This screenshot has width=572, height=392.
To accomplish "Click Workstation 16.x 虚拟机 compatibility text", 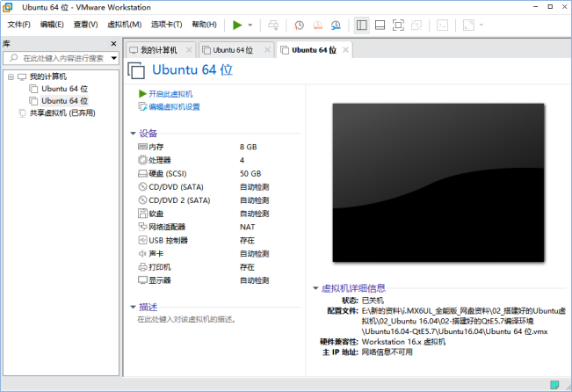I will 403,342.
